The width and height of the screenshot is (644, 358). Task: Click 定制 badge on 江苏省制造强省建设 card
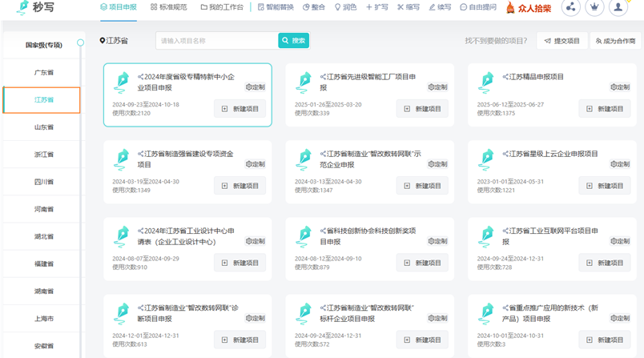point(256,164)
